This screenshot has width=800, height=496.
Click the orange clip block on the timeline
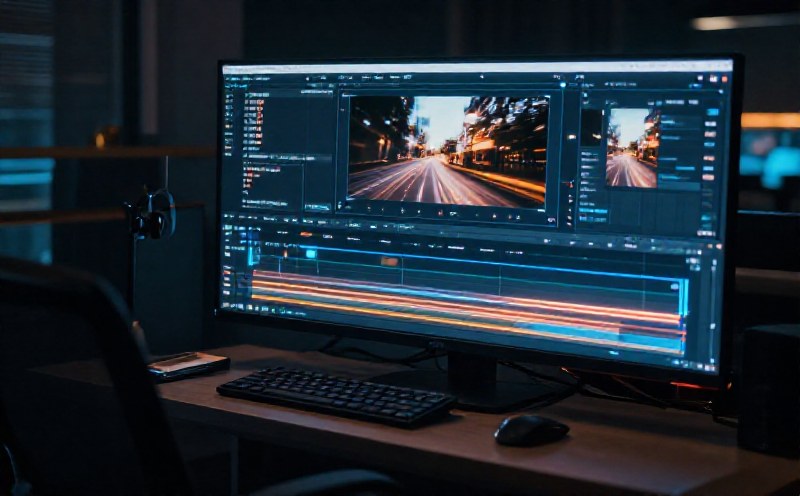[x=389, y=261]
